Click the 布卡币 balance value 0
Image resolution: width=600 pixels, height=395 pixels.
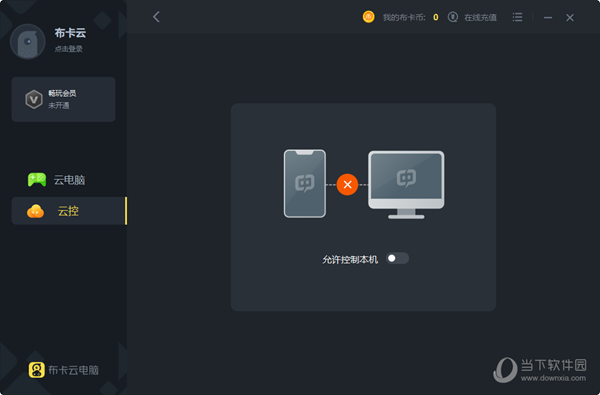(x=435, y=18)
